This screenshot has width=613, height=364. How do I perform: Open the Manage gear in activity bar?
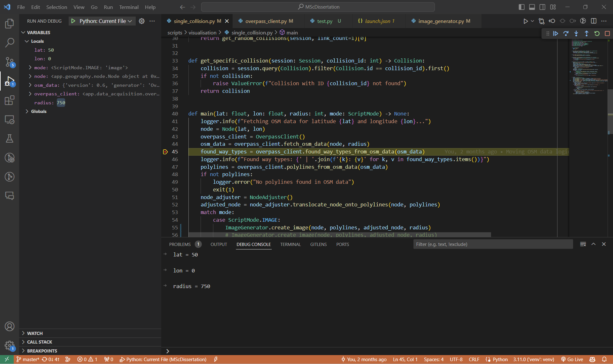click(10, 345)
